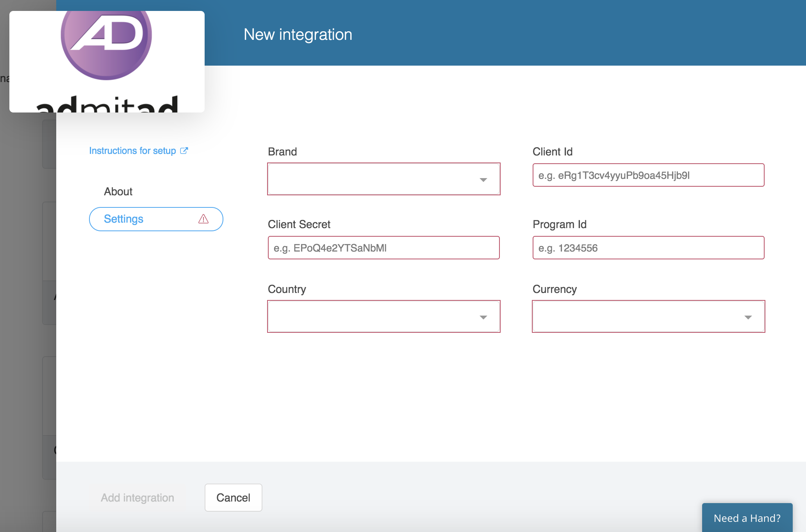Focus the Client Id input field

[x=648, y=175]
